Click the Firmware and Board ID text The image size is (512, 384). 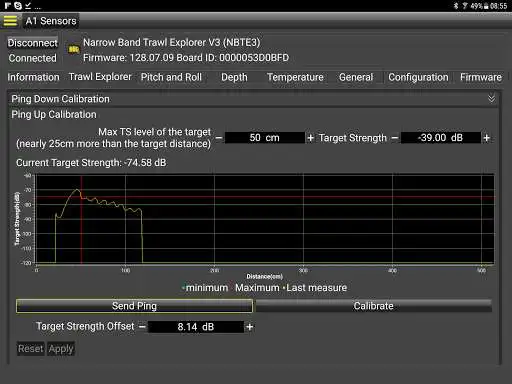[186, 58]
